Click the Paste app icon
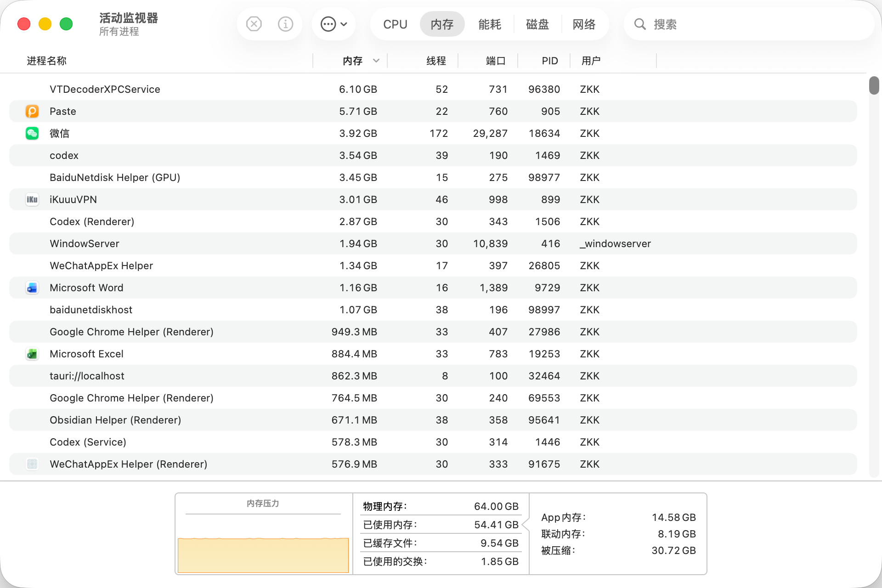 (x=32, y=111)
